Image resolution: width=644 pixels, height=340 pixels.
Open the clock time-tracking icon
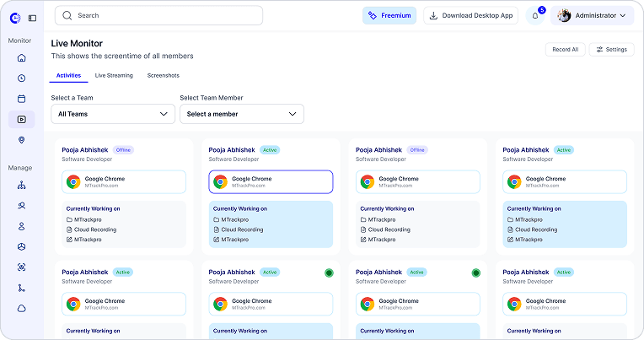[22, 78]
